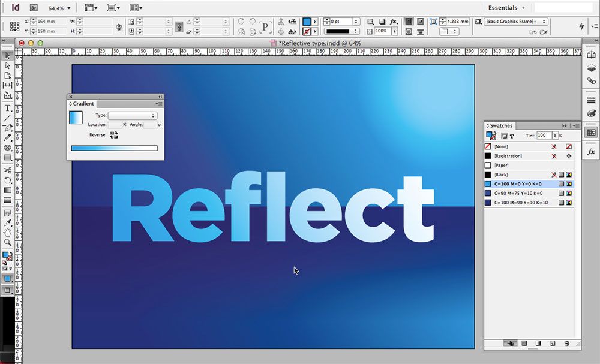Screen dimensions: 600x364
Task: Select the Hand tool
Action: pos(7,233)
